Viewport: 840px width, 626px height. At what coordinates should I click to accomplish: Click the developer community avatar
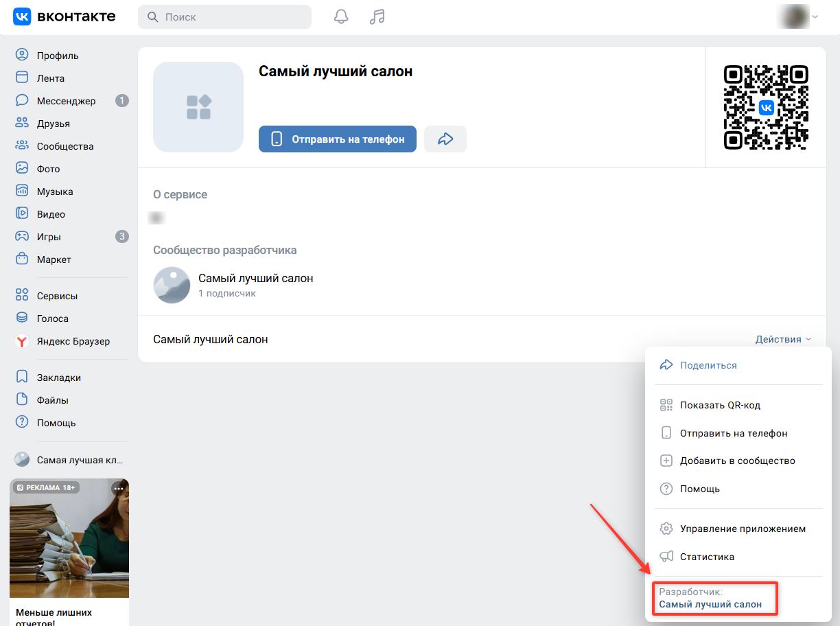tap(172, 285)
